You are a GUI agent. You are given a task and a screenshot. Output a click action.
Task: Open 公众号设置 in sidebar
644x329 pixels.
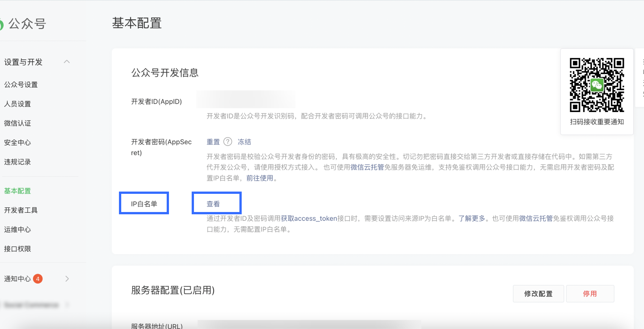pos(21,84)
